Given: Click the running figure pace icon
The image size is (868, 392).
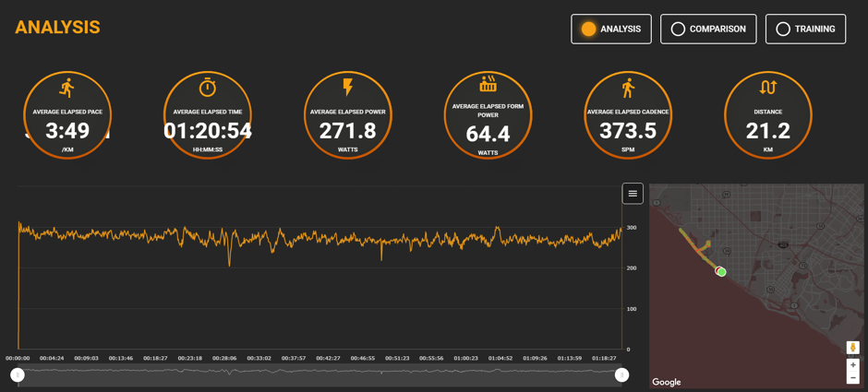Looking at the screenshot, I should click(67, 89).
